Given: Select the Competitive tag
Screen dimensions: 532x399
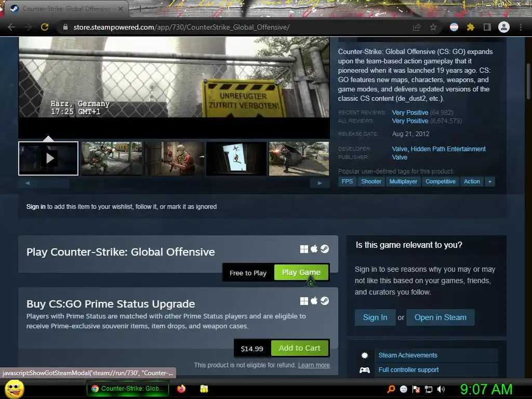Looking at the screenshot, I should [441, 181].
